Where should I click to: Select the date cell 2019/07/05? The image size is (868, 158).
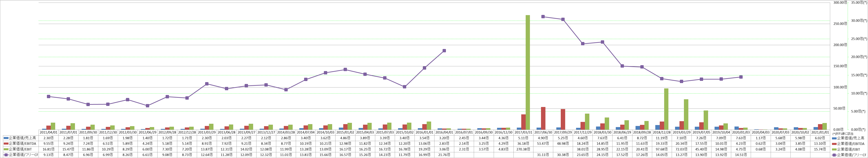[x=701, y=132]
